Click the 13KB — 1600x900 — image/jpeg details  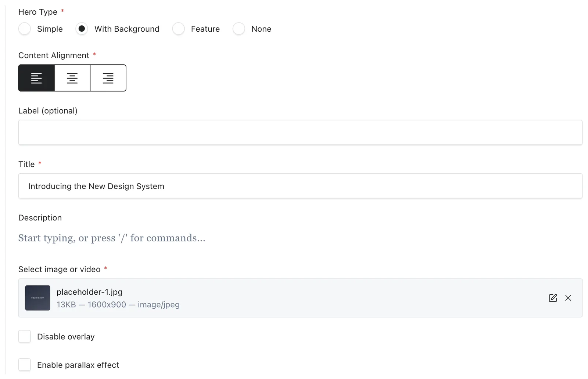tap(118, 305)
